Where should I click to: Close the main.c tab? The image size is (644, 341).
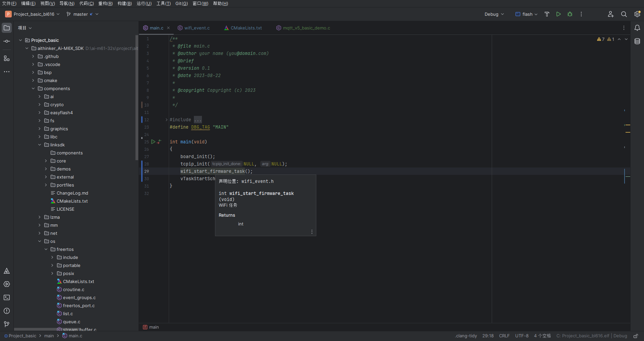168,28
